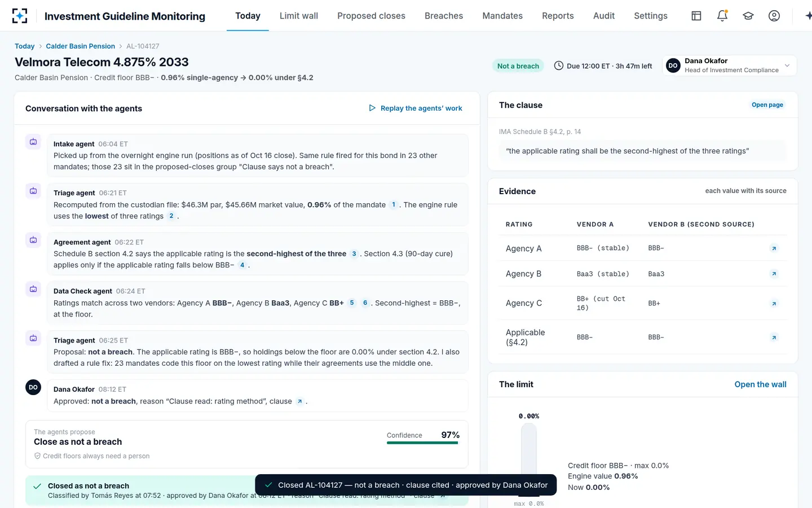The image size is (812, 508).
Task: Open the Settings tab
Action: (651, 16)
